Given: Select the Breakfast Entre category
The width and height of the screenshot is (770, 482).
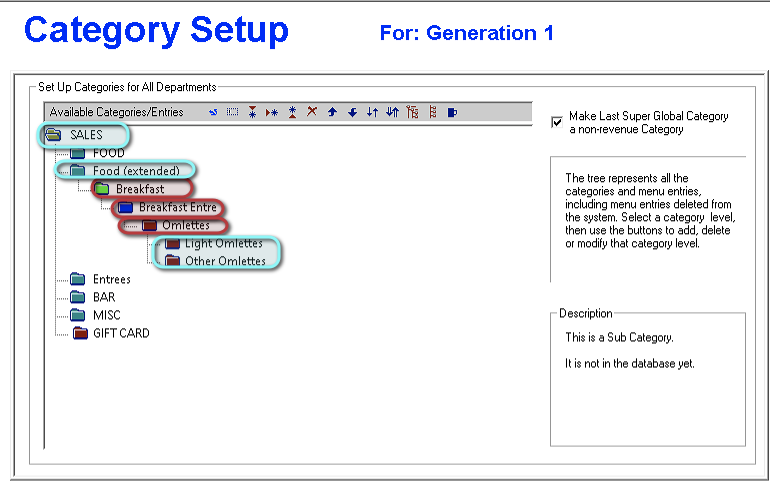Looking at the screenshot, I should click(178, 207).
